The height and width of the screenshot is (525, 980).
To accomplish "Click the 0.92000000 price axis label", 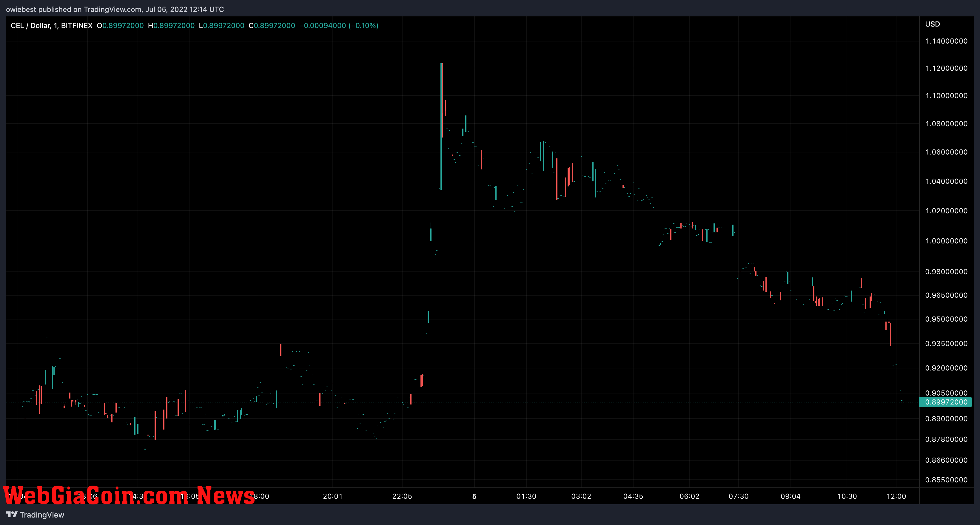I will [946, 368].
